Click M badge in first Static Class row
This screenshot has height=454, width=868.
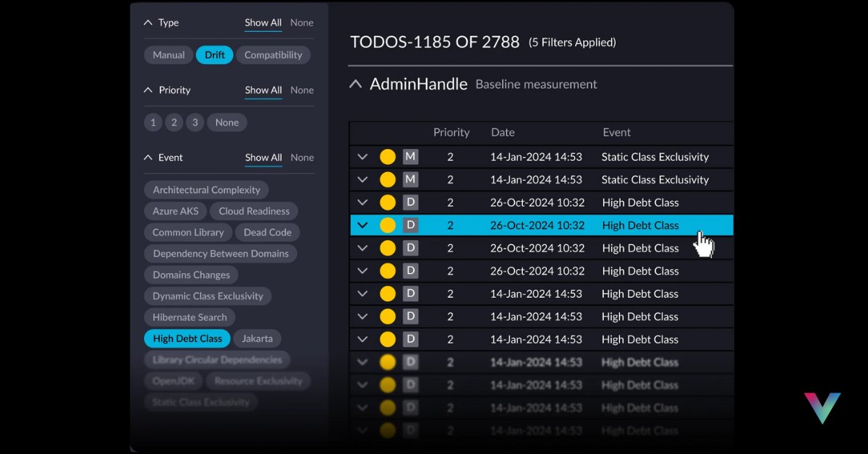tap(411, 157)
